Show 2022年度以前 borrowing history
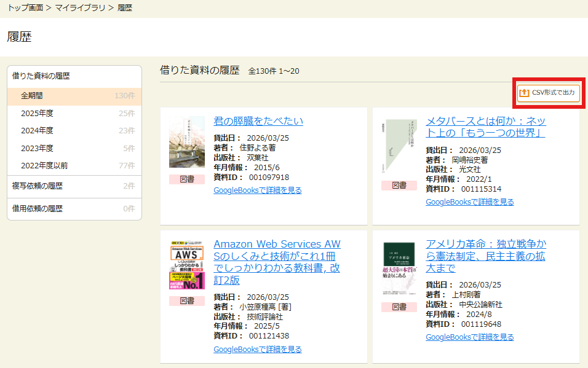The height and width of the screenshot is (368, 588). click(x=44, y=165)
